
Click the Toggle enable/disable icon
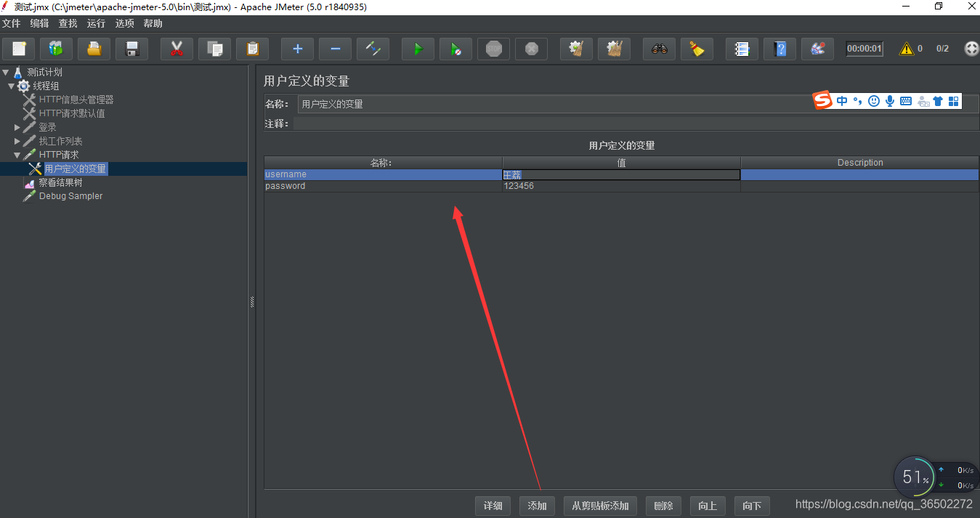click(373, 49)
